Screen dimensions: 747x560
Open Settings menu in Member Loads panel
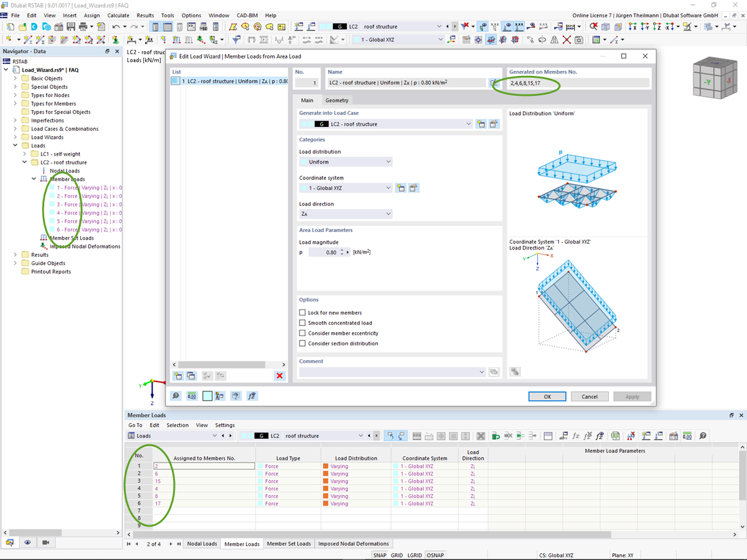click(225, 426)
